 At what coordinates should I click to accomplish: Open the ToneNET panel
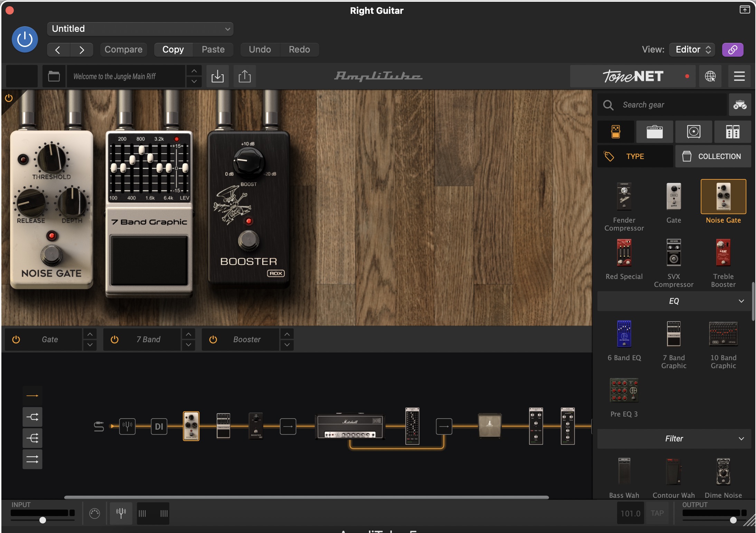click(x=633, y=76)
